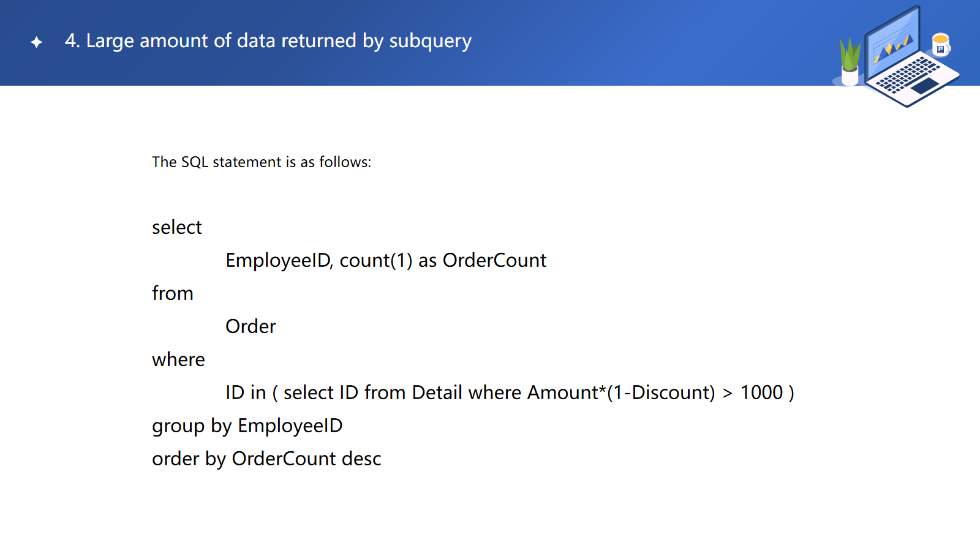Click the "where" keyword line
980x551 pixels.
[x=178, y=360]
